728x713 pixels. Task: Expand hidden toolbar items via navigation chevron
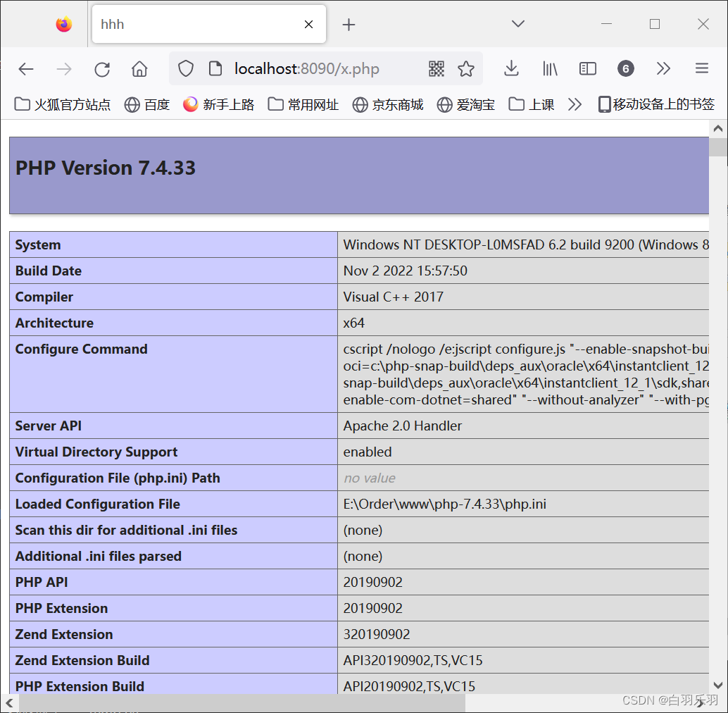click(663, 68)
